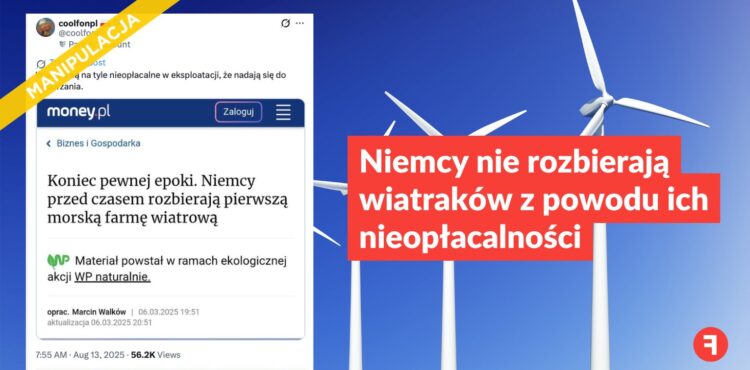Click the 7:55 AM Aug 13, 2025 timestamp
750x370 pixels.
pos(80,355)
